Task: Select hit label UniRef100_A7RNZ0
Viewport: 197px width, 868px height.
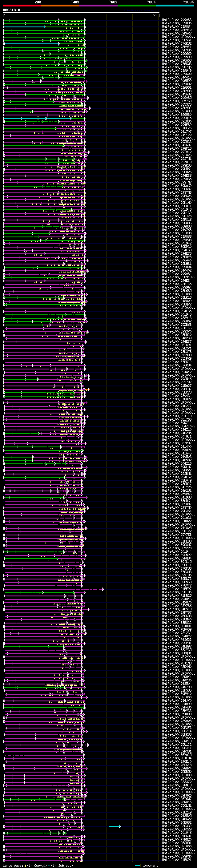Action: coord(177,839)
